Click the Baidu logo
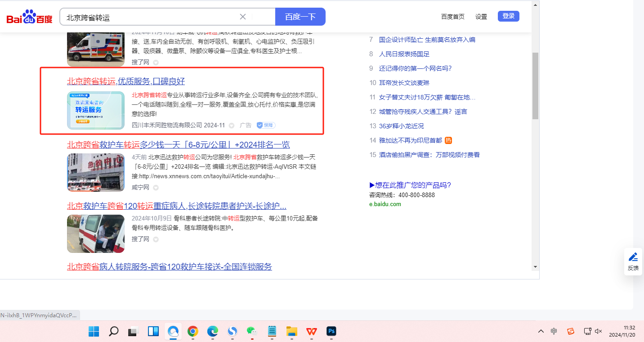 (30, 17)
